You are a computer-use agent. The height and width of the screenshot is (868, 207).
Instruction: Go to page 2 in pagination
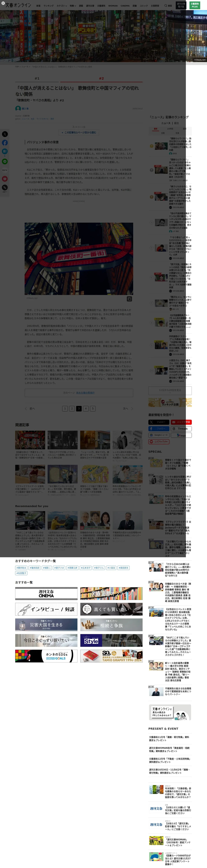[x=72, y=408]
